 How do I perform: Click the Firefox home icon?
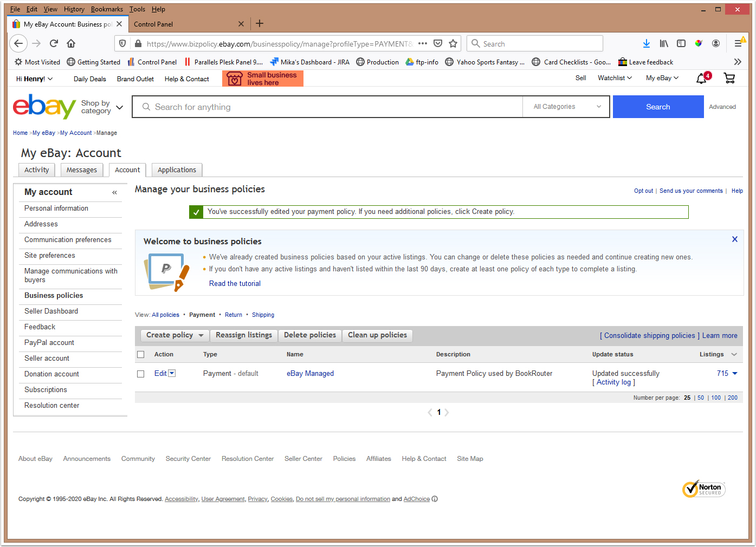tap(71, 43)
